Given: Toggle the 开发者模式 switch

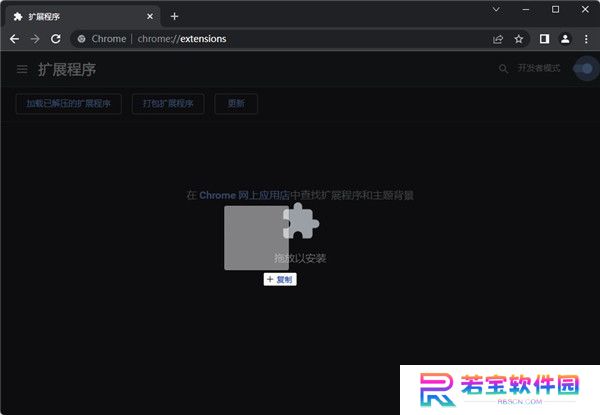Looking at the screenshot, I should [x=583, y=68].
